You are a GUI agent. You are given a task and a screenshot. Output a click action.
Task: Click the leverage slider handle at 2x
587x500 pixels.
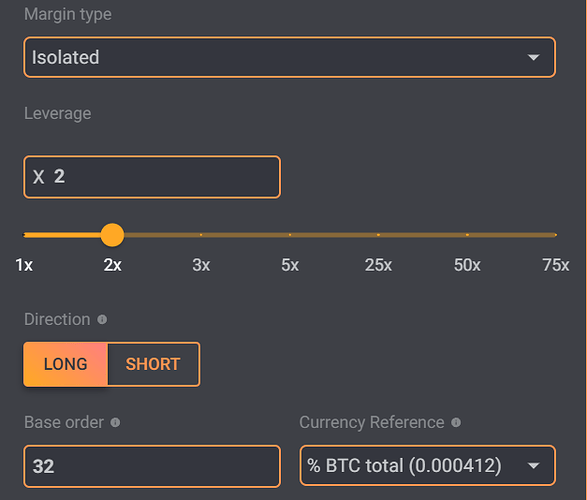coord(112,235)
